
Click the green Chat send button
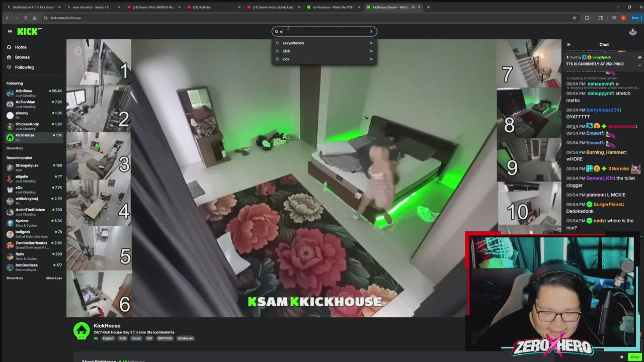click(x=634, y=357)
